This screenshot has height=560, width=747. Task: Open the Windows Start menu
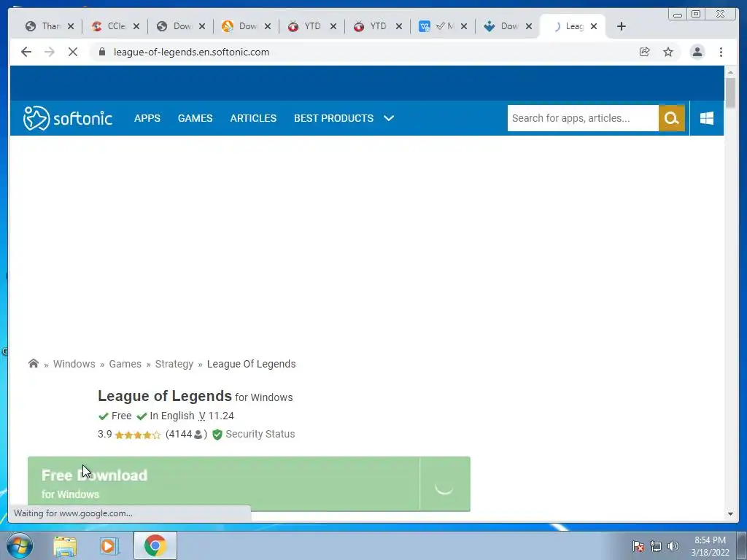click(20, 545)
